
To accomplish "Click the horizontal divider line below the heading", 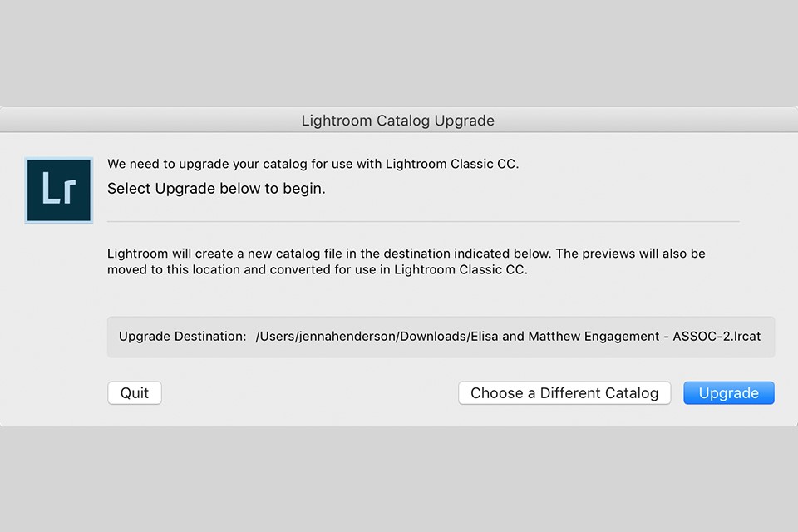I will point(422,222).
